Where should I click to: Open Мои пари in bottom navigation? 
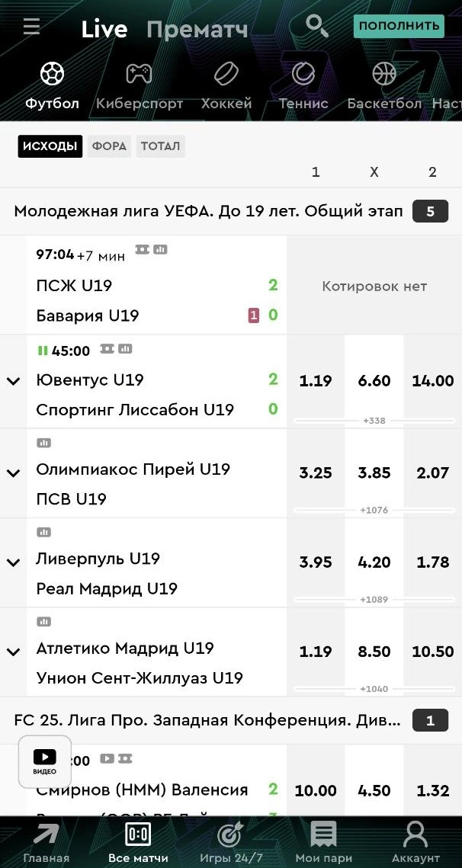[323, 842]
